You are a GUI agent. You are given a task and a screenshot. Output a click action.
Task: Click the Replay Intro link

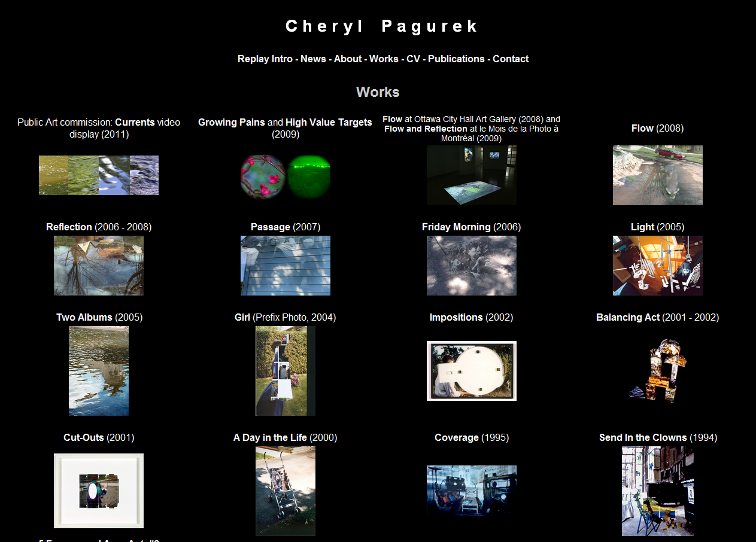point(265,59)
